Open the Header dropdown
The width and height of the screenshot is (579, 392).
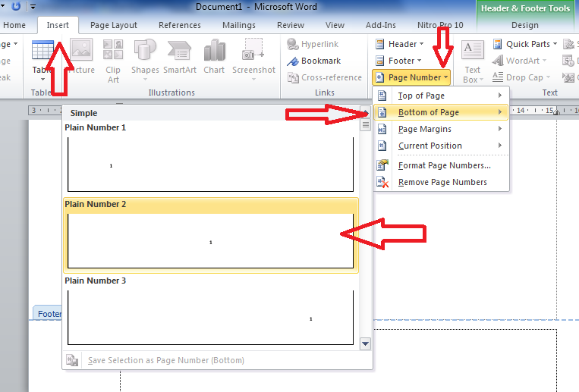click(x=399, y=44)
